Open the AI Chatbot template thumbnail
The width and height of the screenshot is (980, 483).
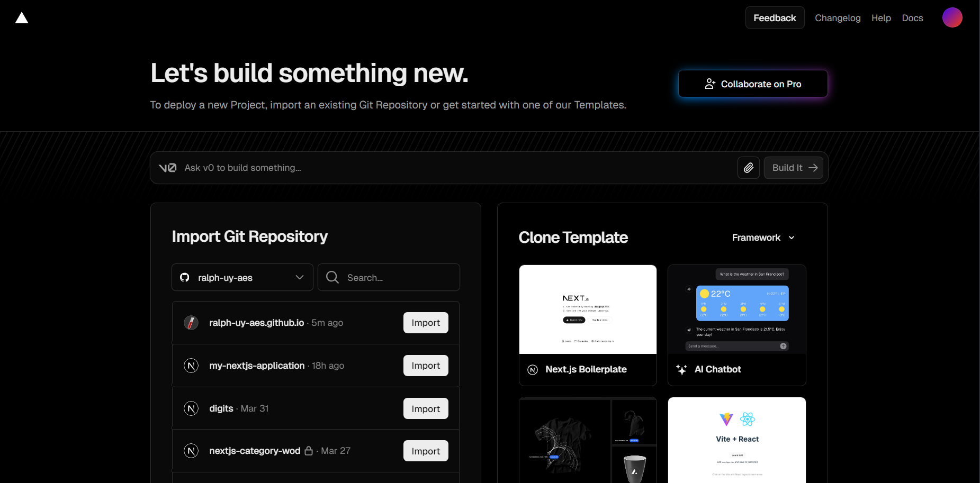pos(736,309)
